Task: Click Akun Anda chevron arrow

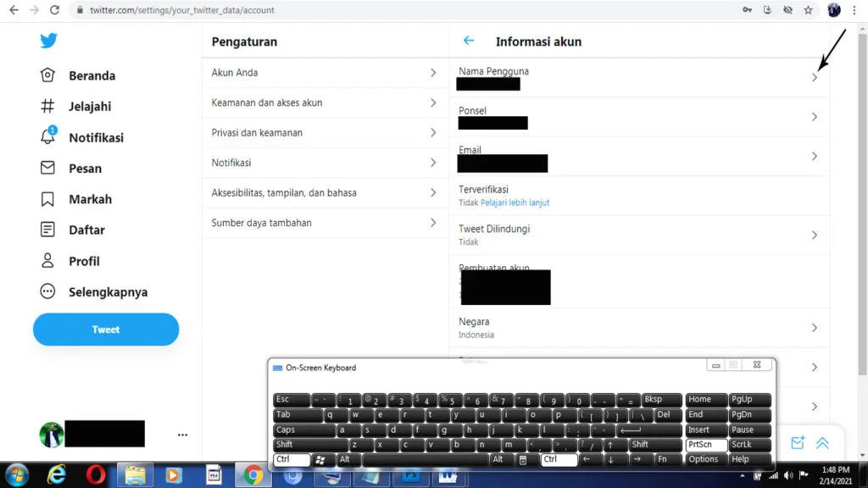Action: (x=433, y=73)
